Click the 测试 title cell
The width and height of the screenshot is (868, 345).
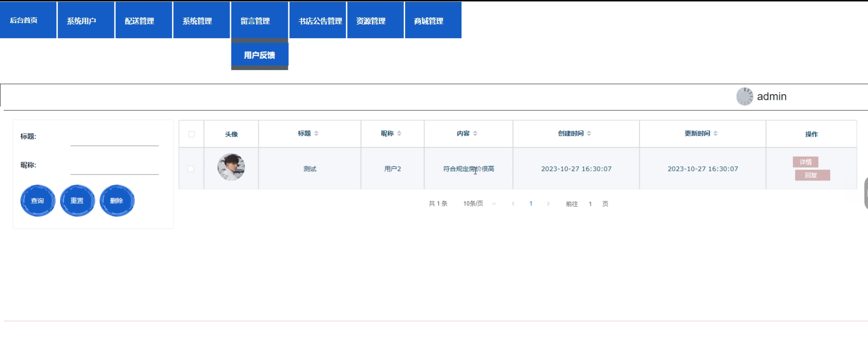(310, 169)
